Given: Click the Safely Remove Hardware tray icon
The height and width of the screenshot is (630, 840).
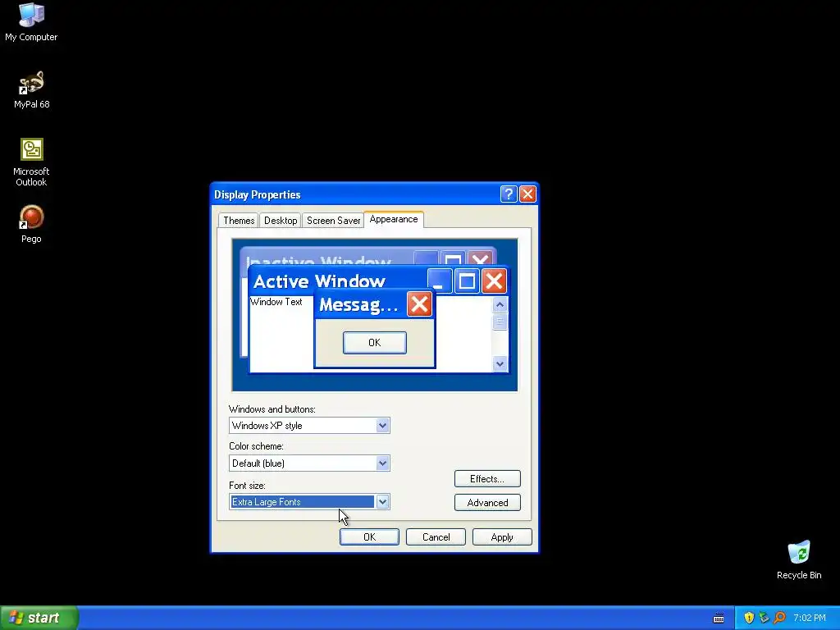Looking at the screenshot, I should point(764,618).
